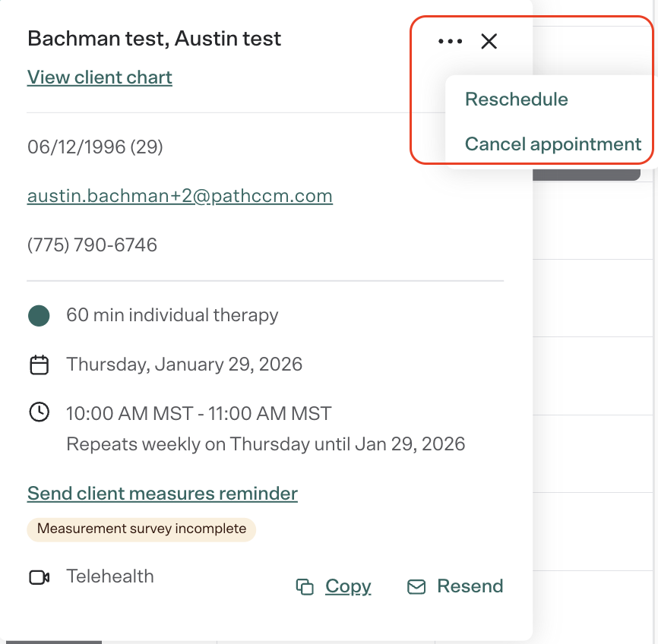The image size is (658, 644).
Task: Click the time 10:00 AM MST - 11:00 AM MST
Action: [x=199, y=413]
